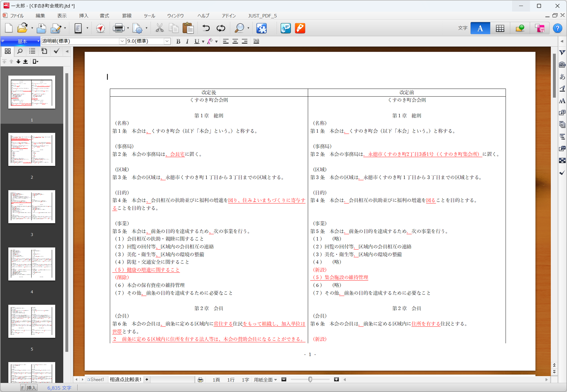Toggle Bold formatting
The image size is (567, 392).
coord(178,41)
